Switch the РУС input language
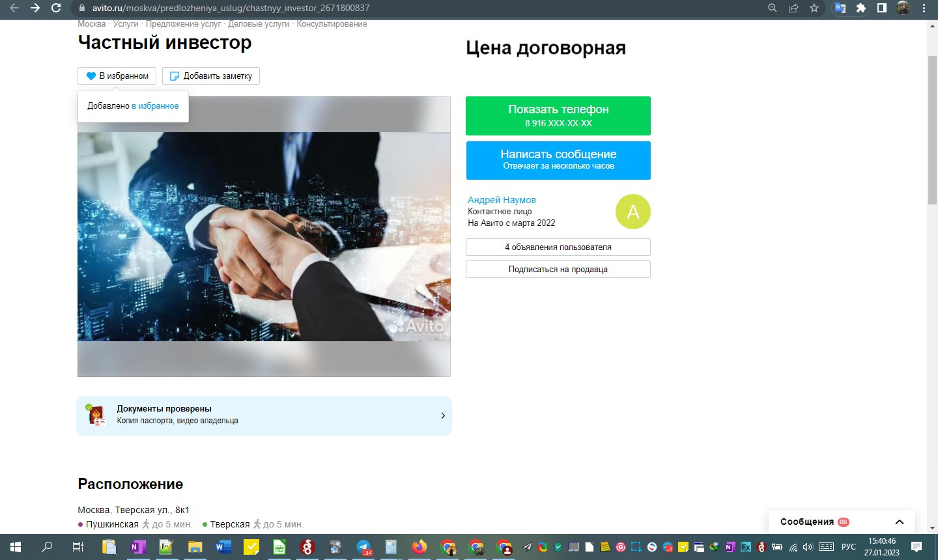938x560 pixels. [x=849, y=547]
